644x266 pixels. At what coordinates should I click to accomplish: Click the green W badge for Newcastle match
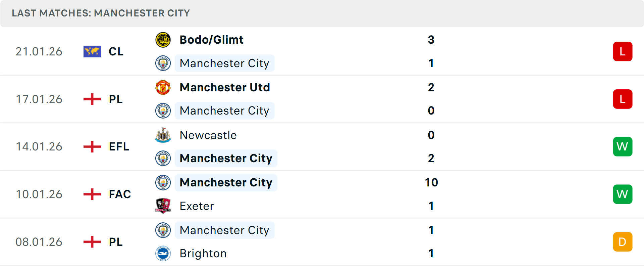pyautogui.click(x=623, y=147)
